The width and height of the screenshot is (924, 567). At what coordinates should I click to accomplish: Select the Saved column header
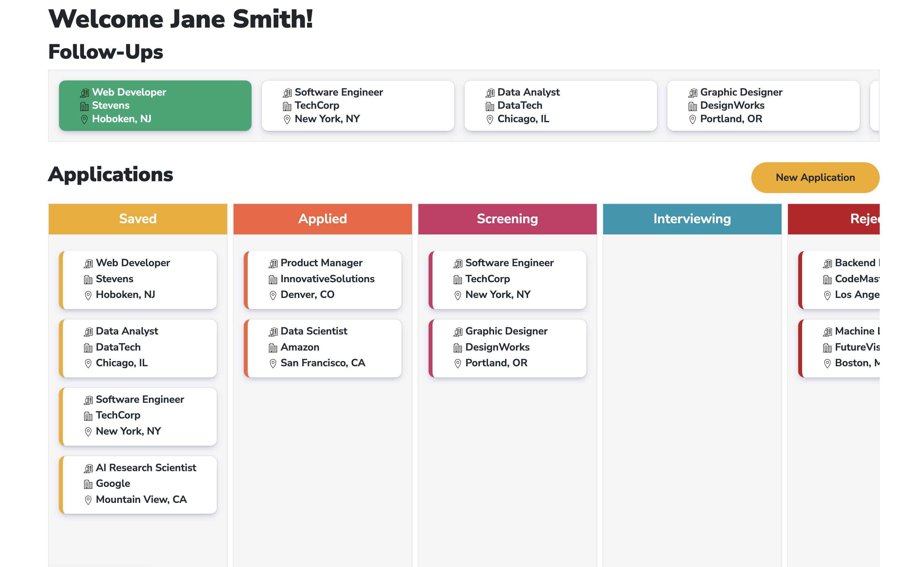coord(138,219)
